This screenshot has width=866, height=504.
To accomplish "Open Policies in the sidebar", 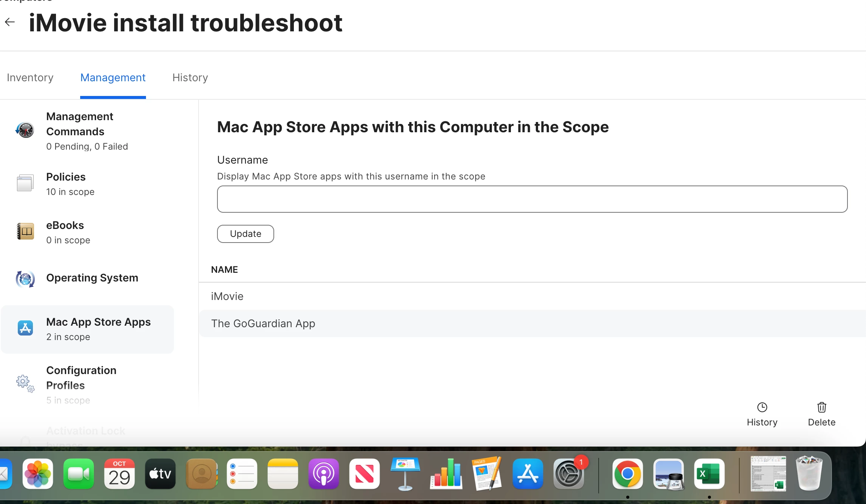I will (88, 184).
